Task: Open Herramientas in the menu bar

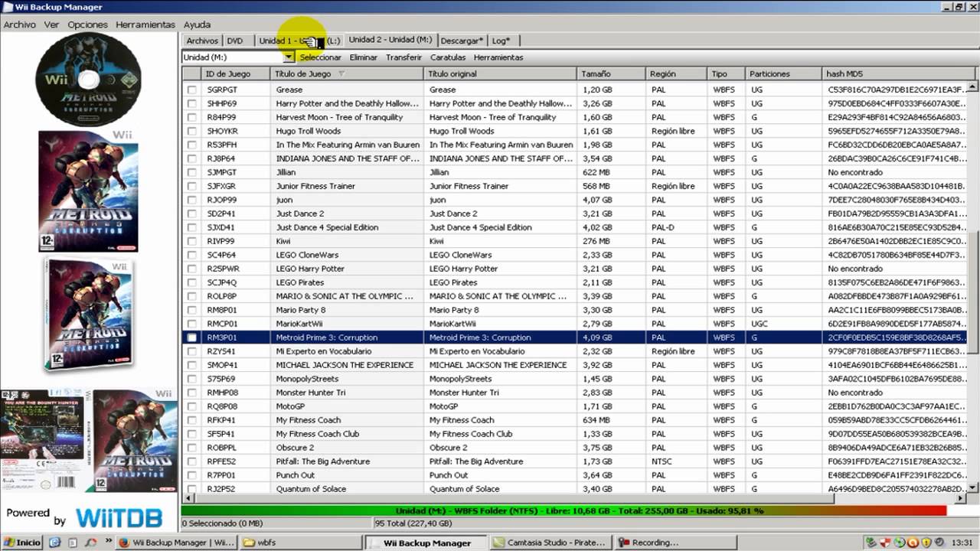Action: coord(145,24)
